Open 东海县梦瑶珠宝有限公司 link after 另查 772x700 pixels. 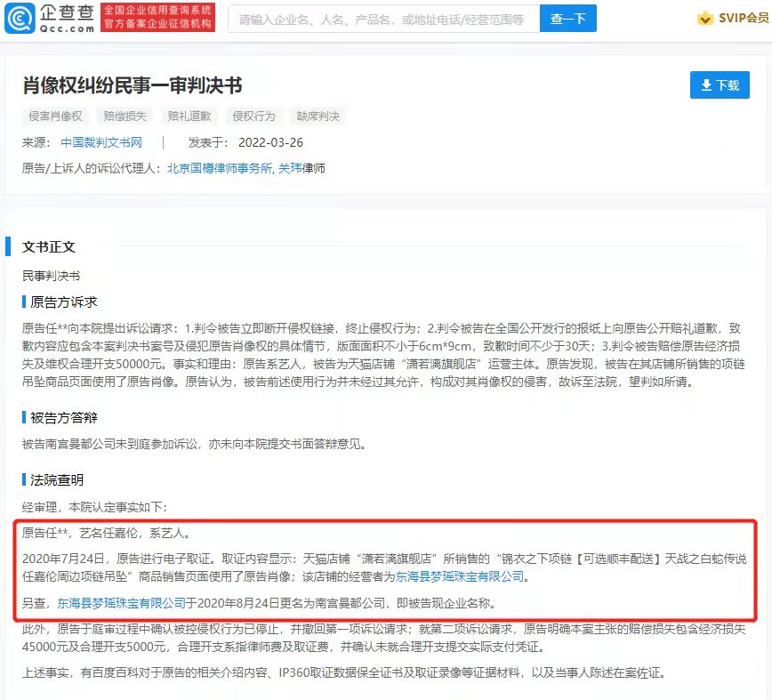tap(122, 603)
